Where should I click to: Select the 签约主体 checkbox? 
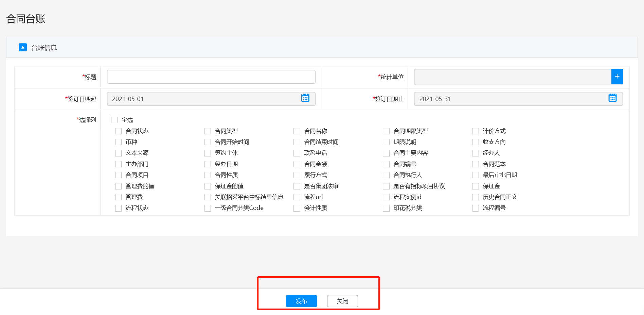pyautogui.click(x=208, y=153)
